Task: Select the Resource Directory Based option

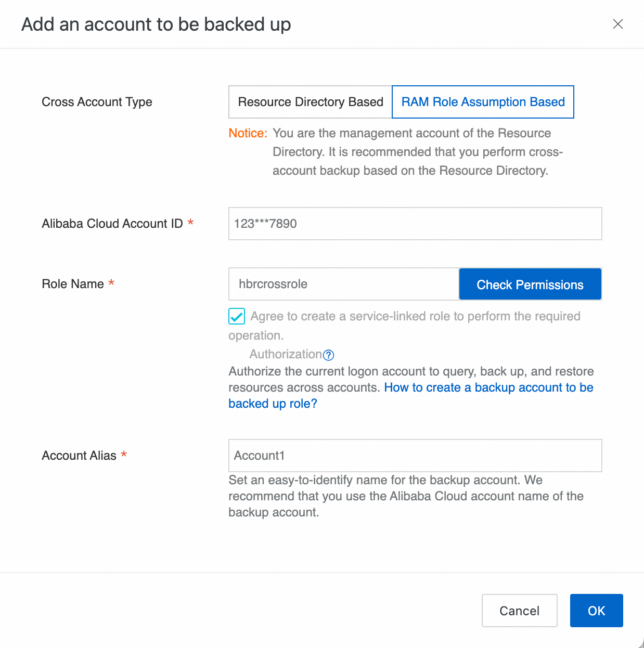Action: click(x=311, y=102)
